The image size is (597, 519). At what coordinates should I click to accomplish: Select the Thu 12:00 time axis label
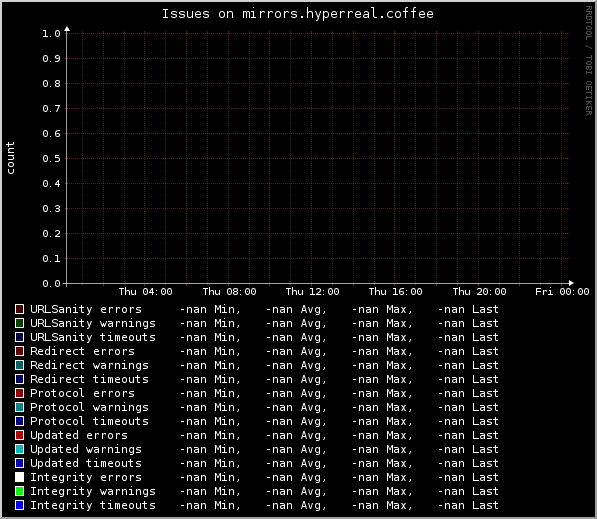click(x=312, y=292)
